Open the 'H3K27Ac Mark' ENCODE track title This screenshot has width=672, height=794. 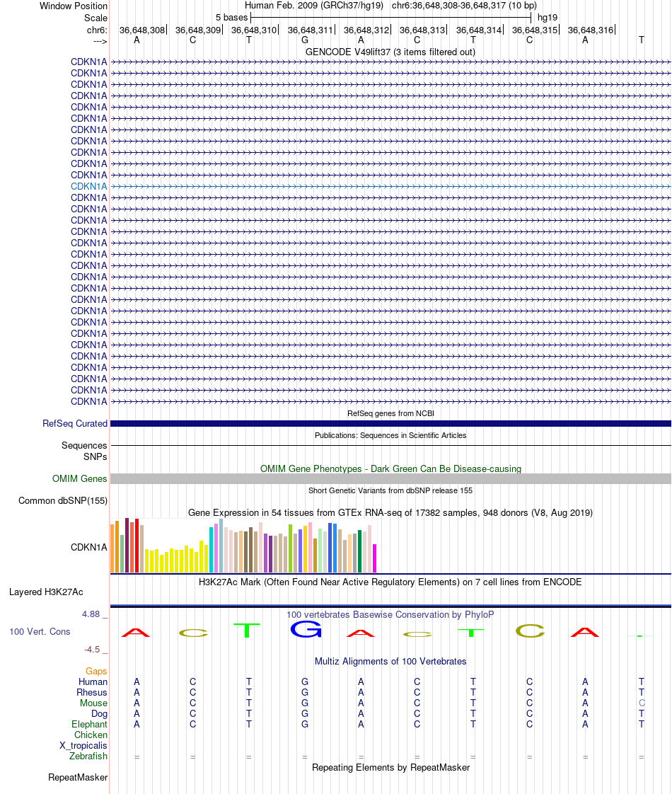click(x=390, y=582)
